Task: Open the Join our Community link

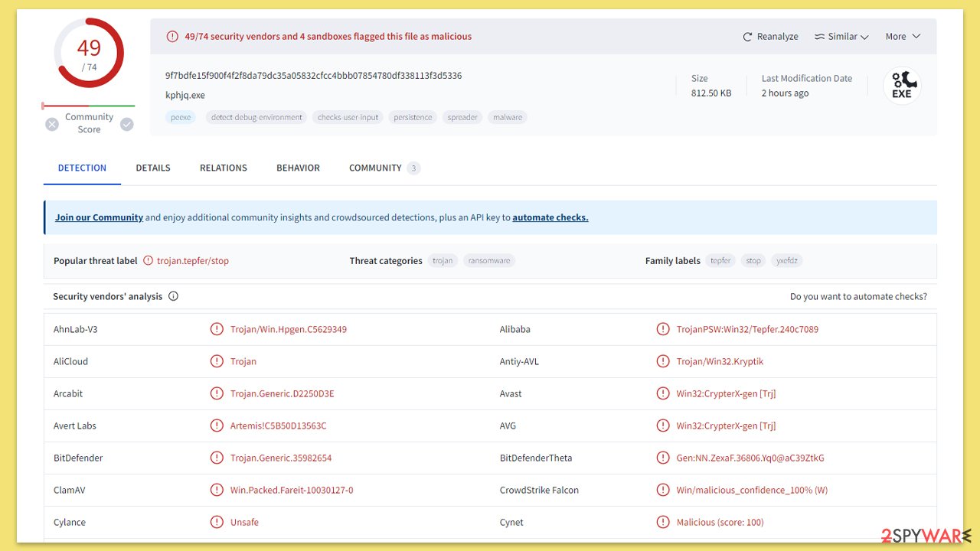Action: [99, 217]
